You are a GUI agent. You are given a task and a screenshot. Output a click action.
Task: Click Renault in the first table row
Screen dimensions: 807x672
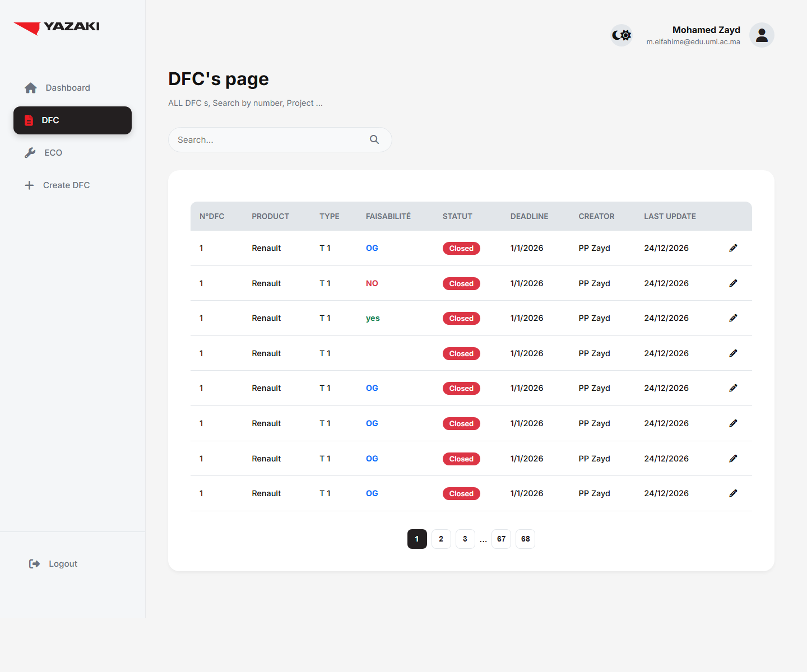(x=266, y=248)
